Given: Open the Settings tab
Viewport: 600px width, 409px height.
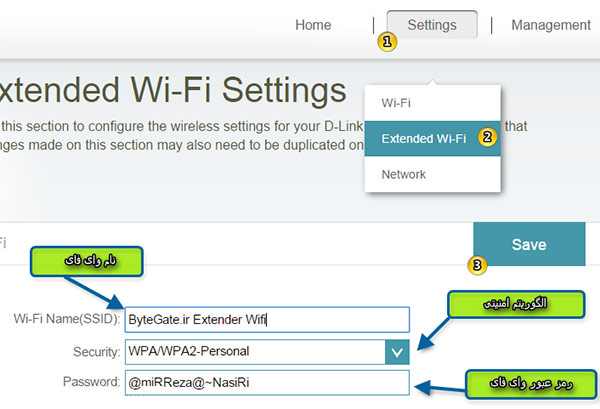Looking at the screenshot, I should coord(432,25).
